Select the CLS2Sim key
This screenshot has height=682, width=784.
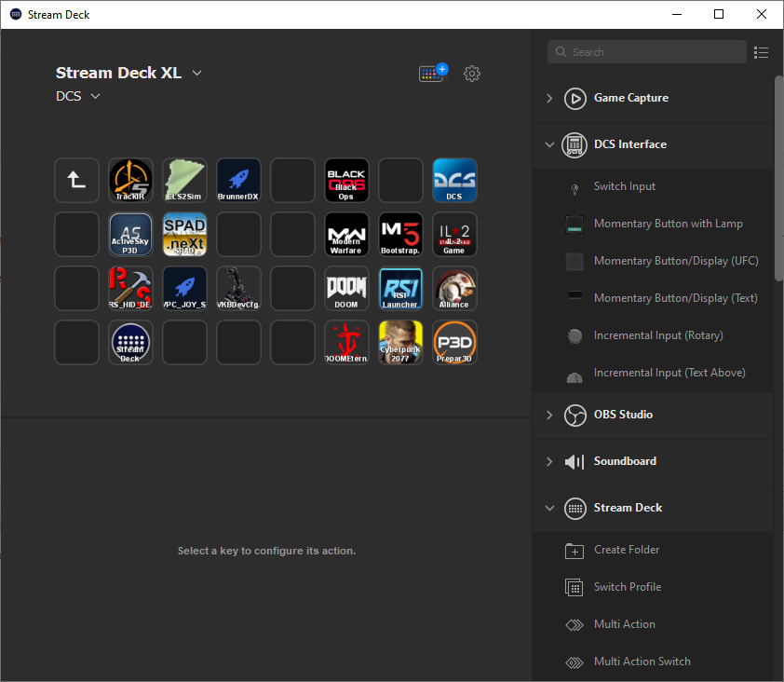pyautogui.click(x=184, y=180)
